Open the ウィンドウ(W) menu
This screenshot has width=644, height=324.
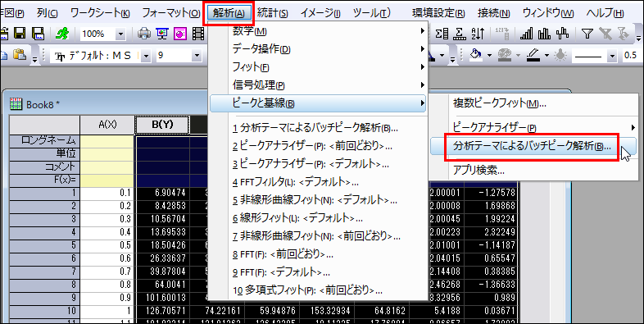pyautogui.click(x=548, y=13)
